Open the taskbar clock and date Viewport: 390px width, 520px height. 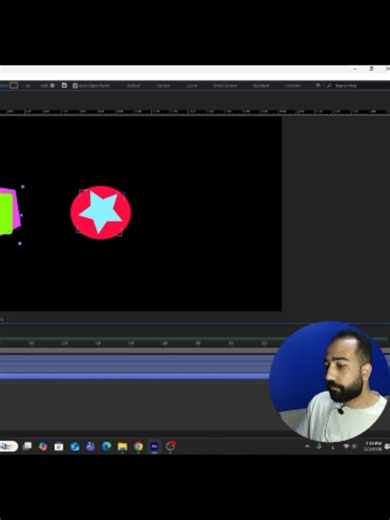pyautogui.click(x=373, y=446)
